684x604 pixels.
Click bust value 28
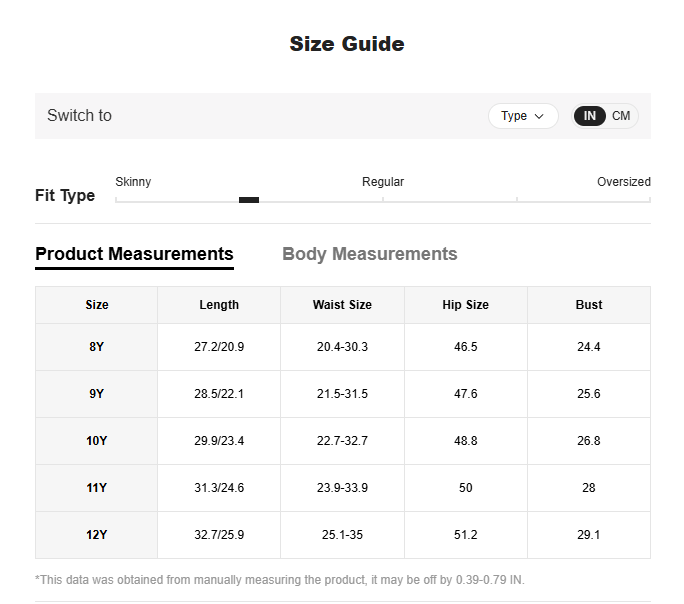588,488
